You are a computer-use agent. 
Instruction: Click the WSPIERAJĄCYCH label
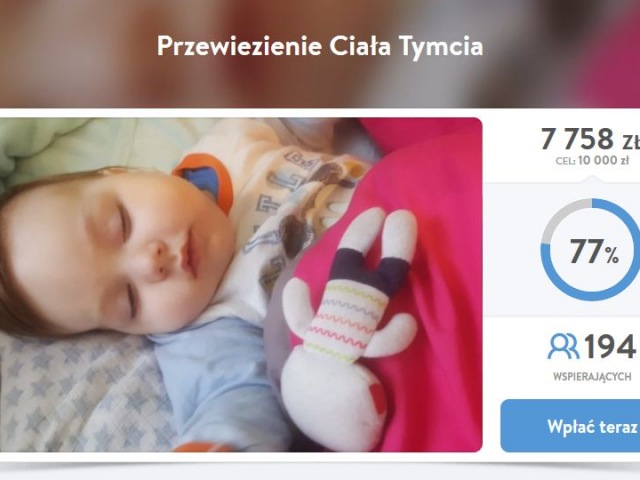tap(592, 376)
